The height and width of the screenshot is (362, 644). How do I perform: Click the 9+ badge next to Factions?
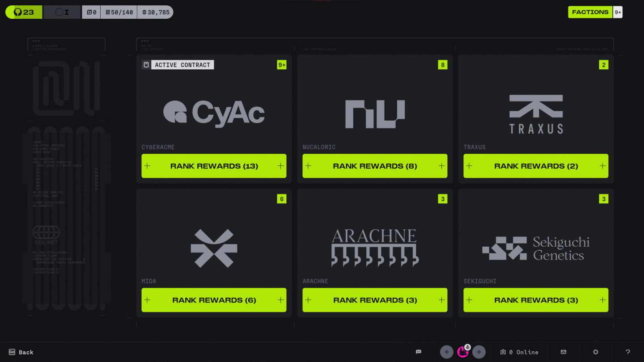coord(618,12)
